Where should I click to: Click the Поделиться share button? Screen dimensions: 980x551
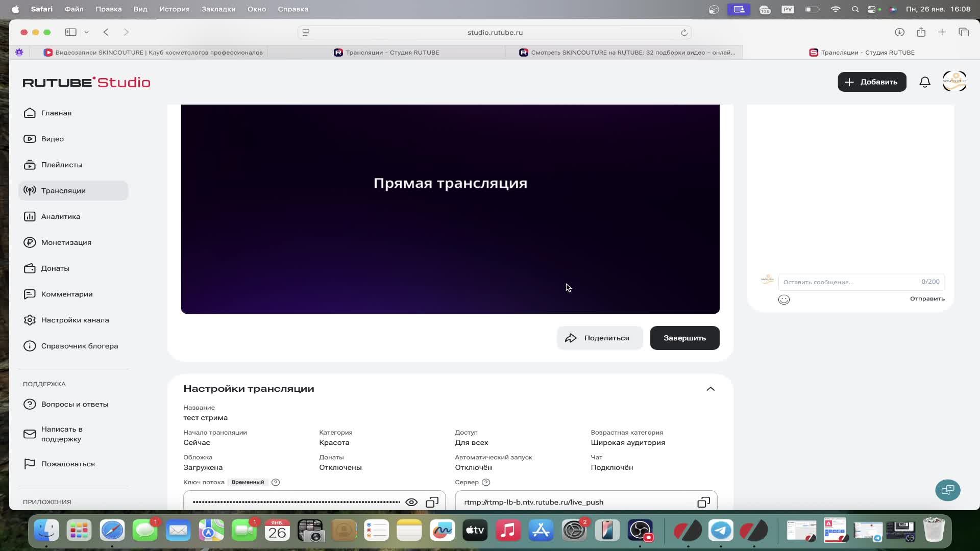[x=599, y=338]
